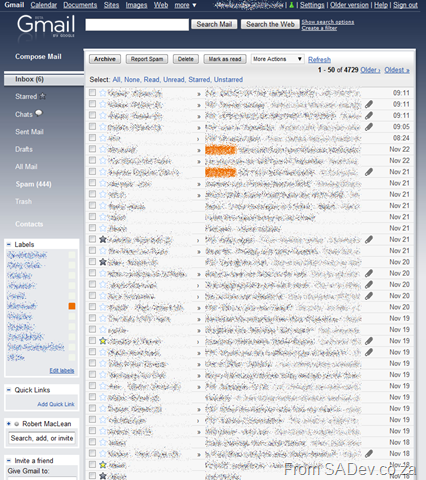The height and width of the screenshot is (480, 426).
Task: Select the orange-labeled Nov 21 message checkbox
Action: [92, 172]
